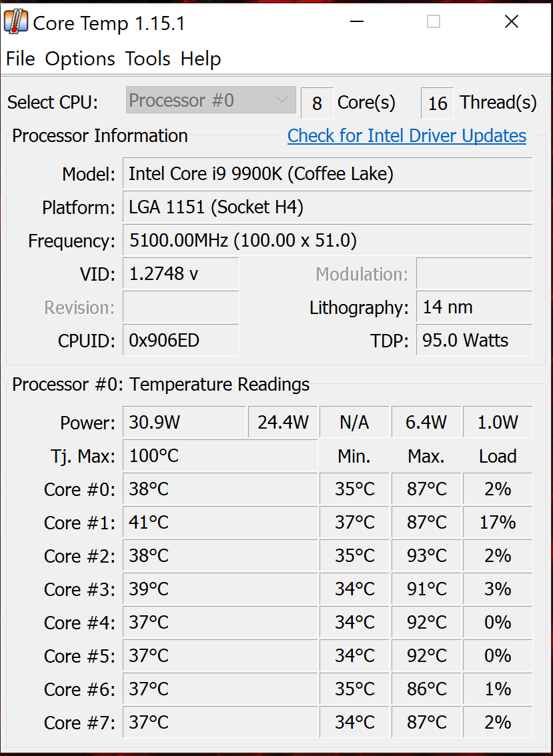
Task: Click the Min. column header
Action: coord(354,456)
